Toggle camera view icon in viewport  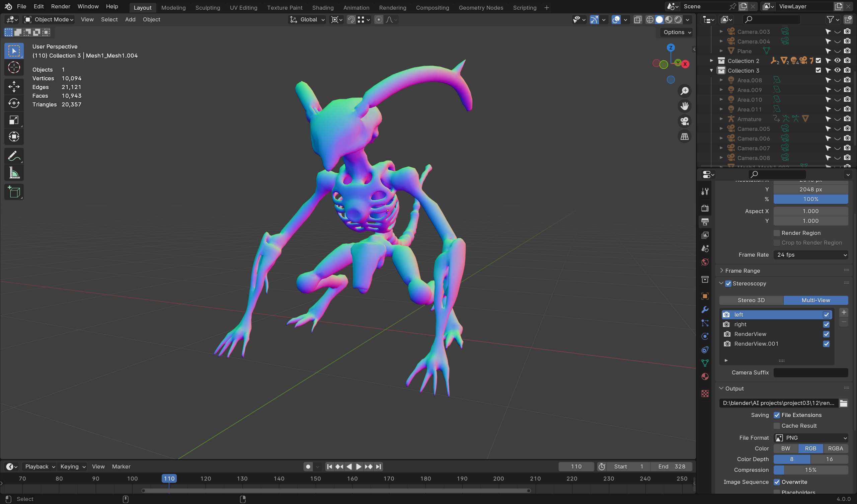coord(684,121)
